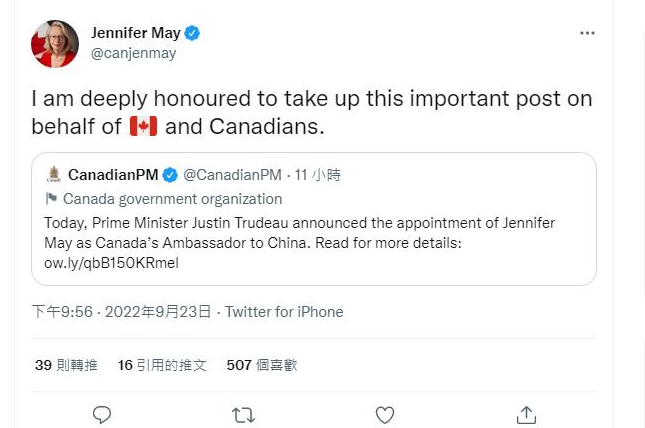
Task: Click Jennifer May's blue verified badge
Action: pos(192,33)
